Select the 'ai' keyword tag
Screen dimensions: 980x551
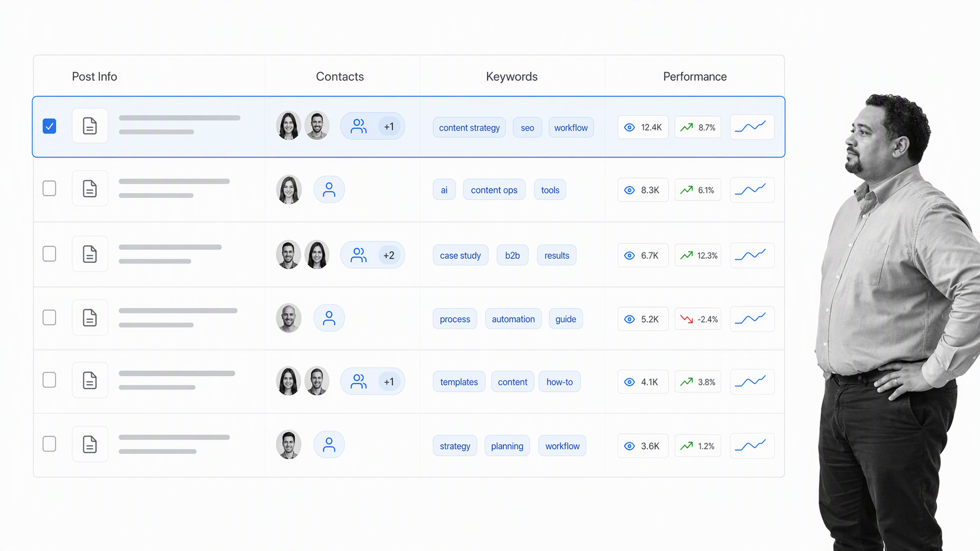click(x=444, y=190)
